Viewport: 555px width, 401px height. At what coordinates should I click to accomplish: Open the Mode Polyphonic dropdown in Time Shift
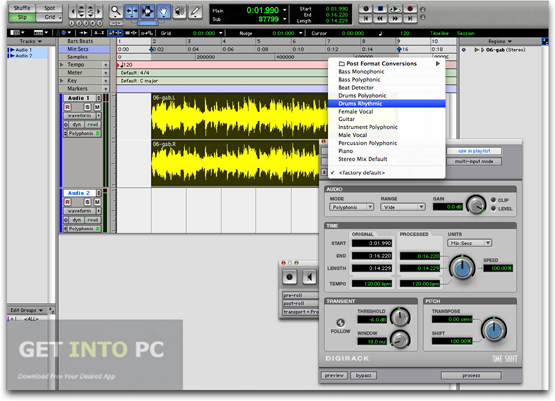tap(351, 207)
